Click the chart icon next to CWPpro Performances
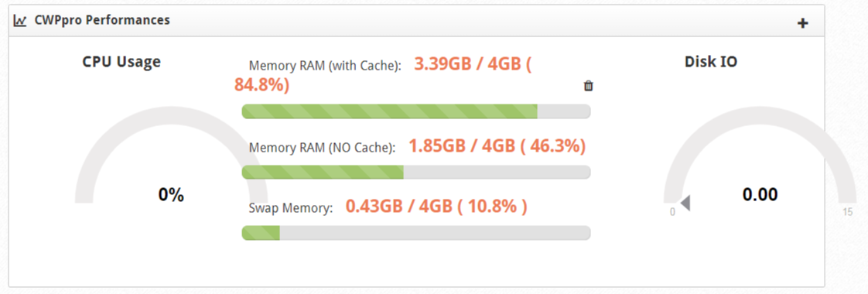Screen dimensions: 868x294 (x=20, y=21)
